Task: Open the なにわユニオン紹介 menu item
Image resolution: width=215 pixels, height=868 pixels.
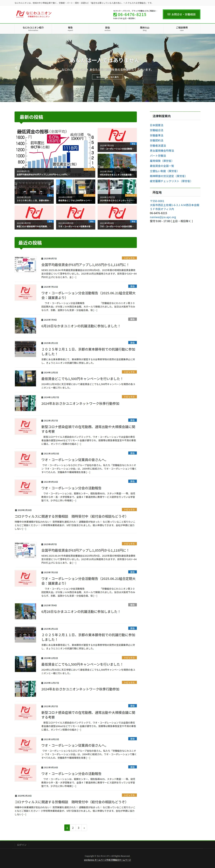Action: pyautogui.click(x=33, y=29)
